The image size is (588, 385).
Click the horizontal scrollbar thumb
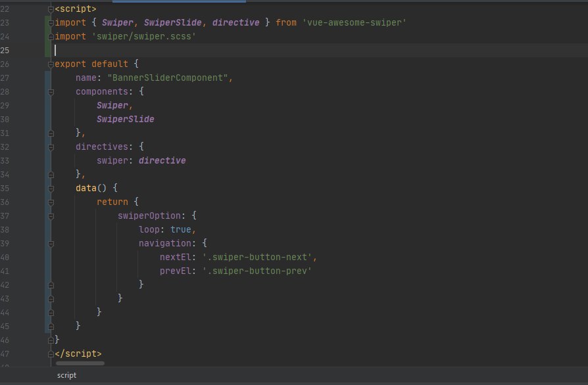coord(80,363)
